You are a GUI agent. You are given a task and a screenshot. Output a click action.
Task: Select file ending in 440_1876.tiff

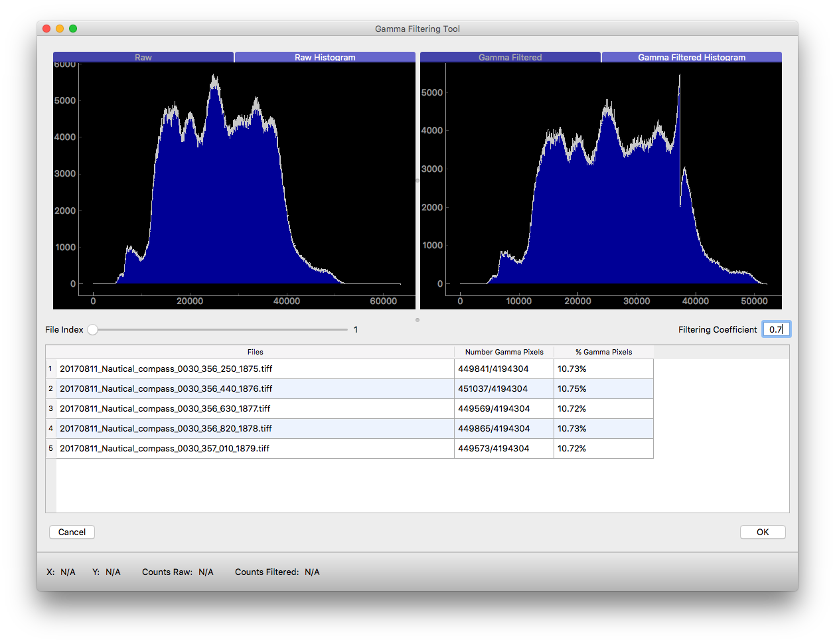(x=166, y=388)
